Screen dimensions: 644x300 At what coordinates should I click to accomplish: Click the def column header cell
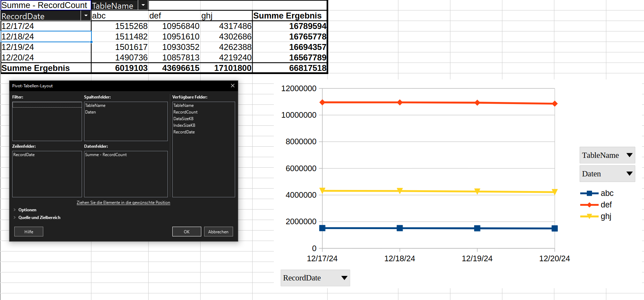tap(174, 16)
